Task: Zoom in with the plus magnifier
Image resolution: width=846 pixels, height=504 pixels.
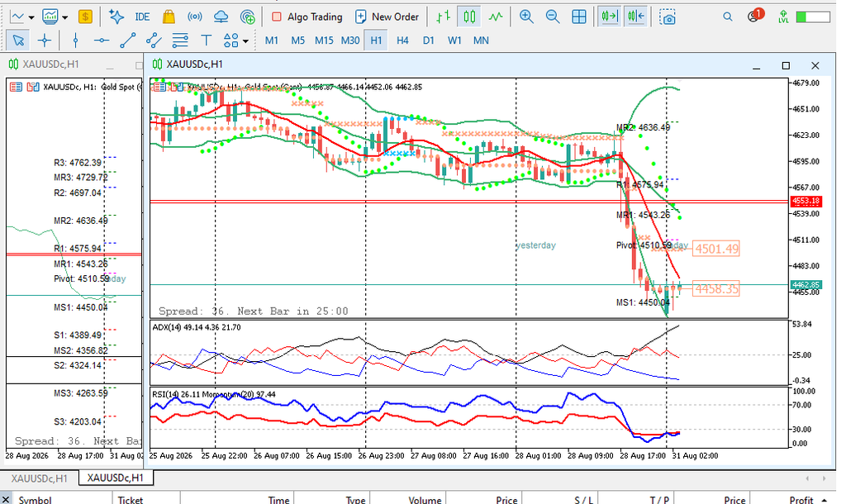Action: [x=526, y=17]
